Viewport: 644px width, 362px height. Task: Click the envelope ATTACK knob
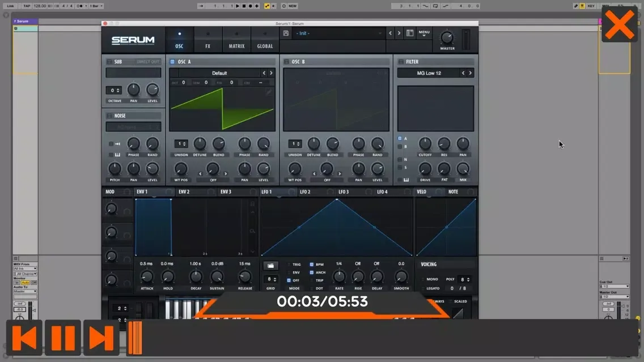tap(147, 276)
